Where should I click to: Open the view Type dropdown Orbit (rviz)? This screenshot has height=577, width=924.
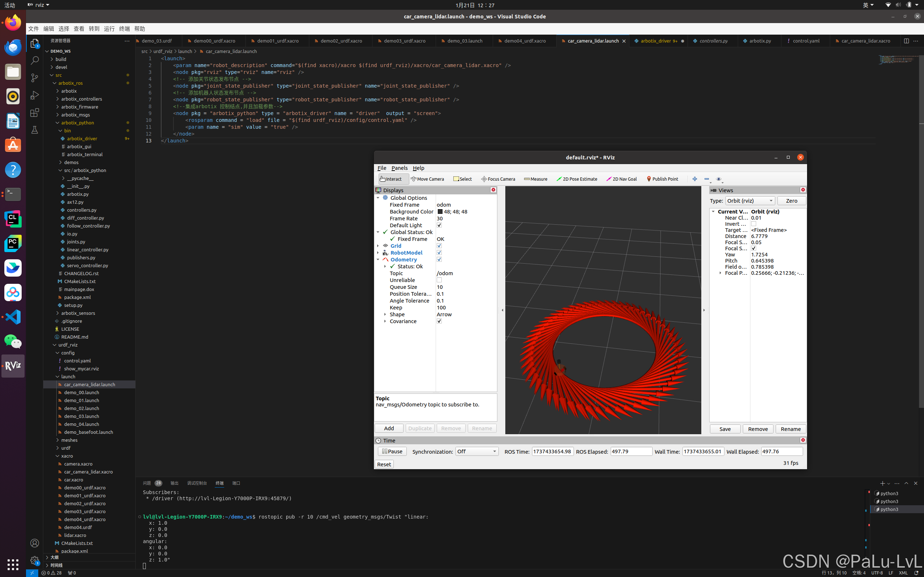(750, 201)
